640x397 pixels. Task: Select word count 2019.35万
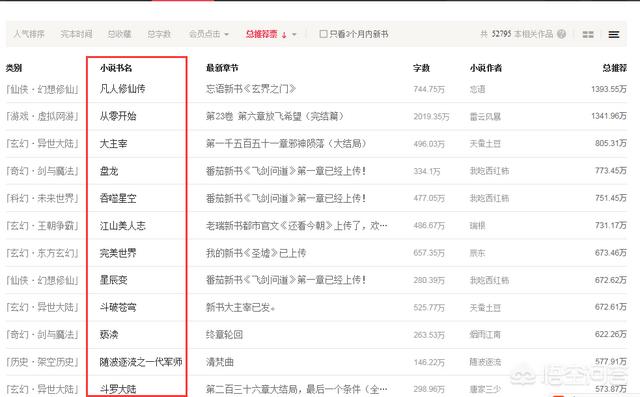(x=431, y=117)
